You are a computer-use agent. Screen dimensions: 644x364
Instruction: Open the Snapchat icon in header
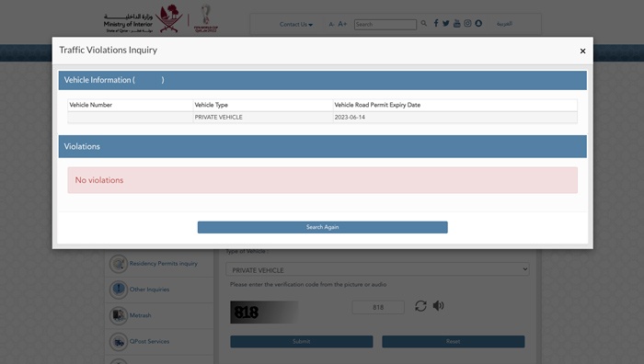click(x=478, y=23)
